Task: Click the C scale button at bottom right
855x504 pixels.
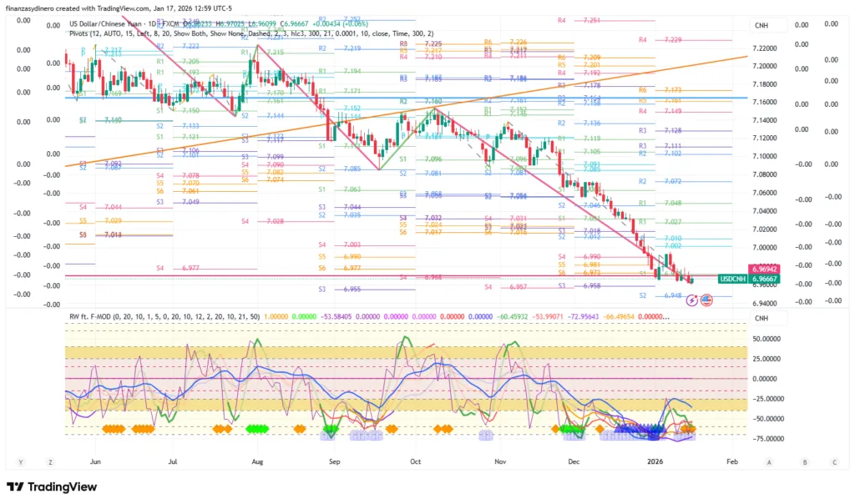Action: tap(834, 461)
